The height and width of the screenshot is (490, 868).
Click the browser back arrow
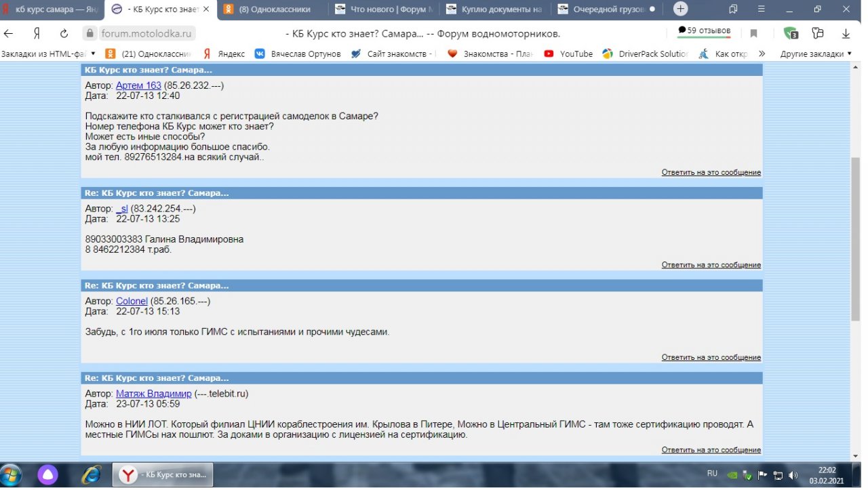(9, 33)
